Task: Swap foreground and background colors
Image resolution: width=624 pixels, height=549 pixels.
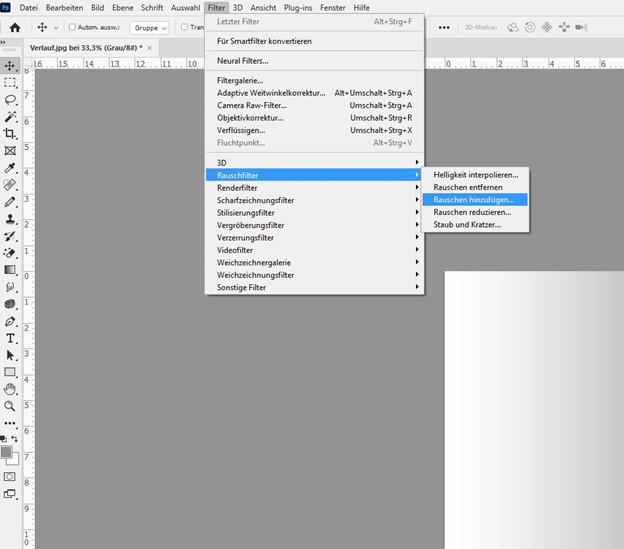Action: click(15, 439)
